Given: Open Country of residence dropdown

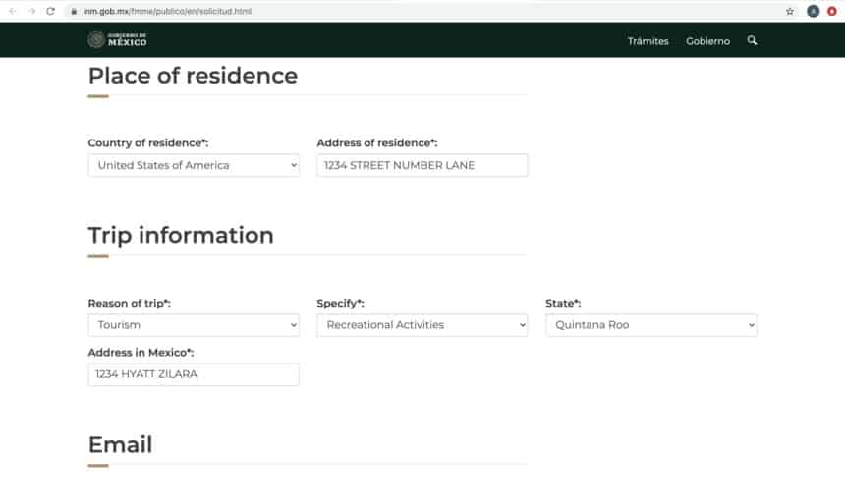Looking at the screenshot, I should point(194,165).
